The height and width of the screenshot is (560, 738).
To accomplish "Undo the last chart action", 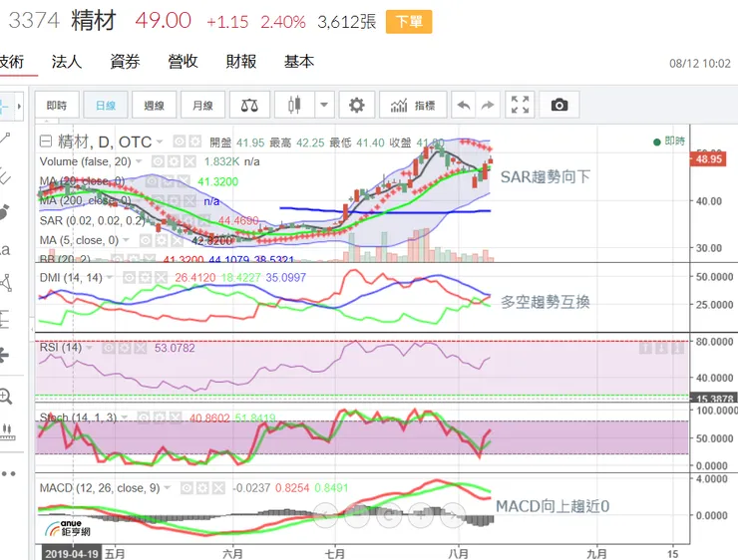I will pos(464,105).
